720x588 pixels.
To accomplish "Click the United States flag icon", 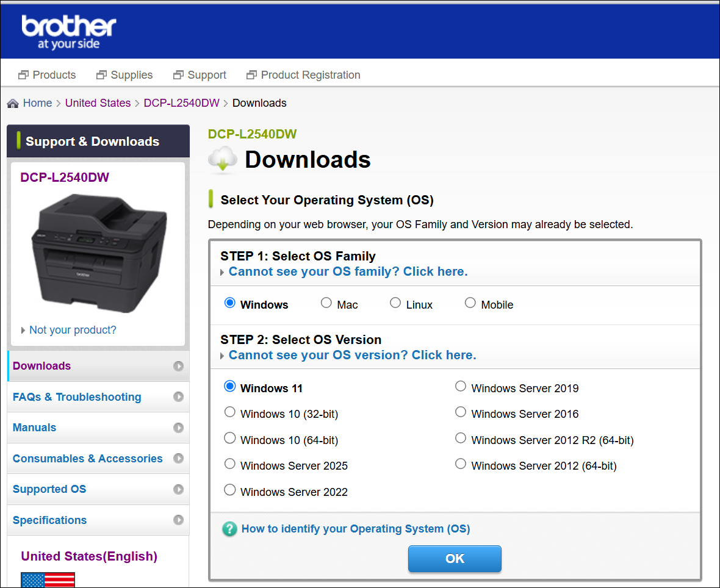I will coord(48,579).
